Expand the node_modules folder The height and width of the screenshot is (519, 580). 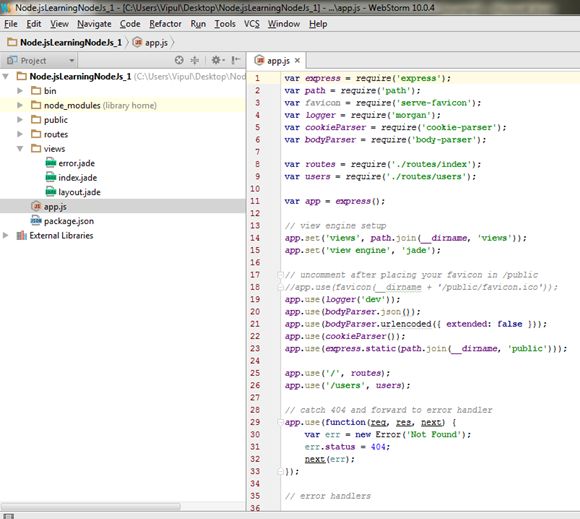(20, 105)
